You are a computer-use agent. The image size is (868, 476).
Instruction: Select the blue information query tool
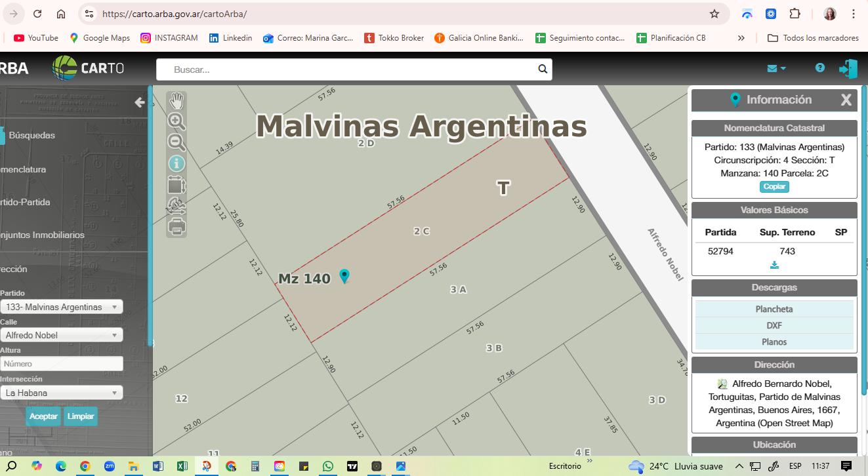176,163
